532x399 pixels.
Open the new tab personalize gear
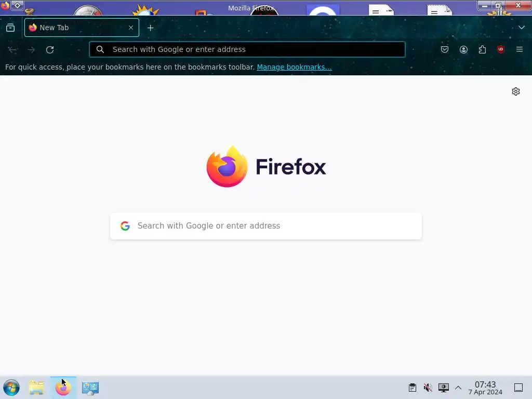[516, 91]
